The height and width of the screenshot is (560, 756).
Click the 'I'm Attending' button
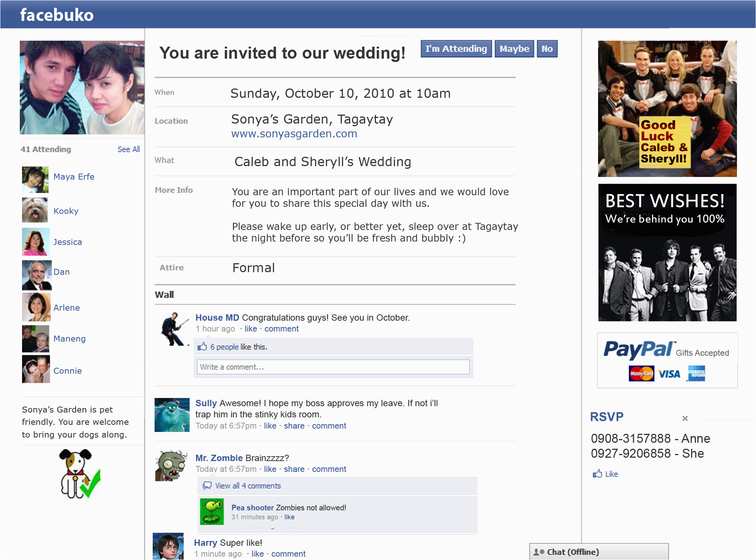click(455, 49)
